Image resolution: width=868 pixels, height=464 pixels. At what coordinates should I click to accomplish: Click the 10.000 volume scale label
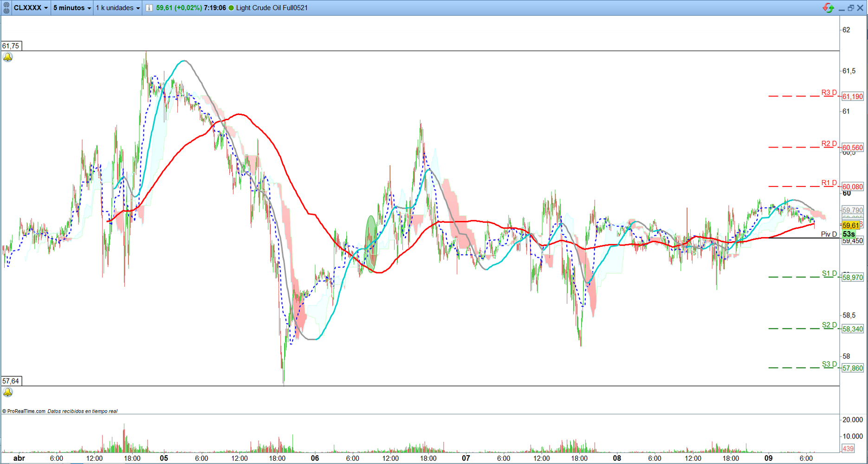[x=853, y=436]
